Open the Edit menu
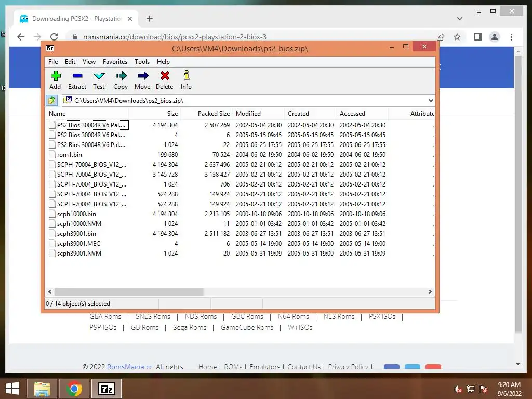 [x=70, y=62]
